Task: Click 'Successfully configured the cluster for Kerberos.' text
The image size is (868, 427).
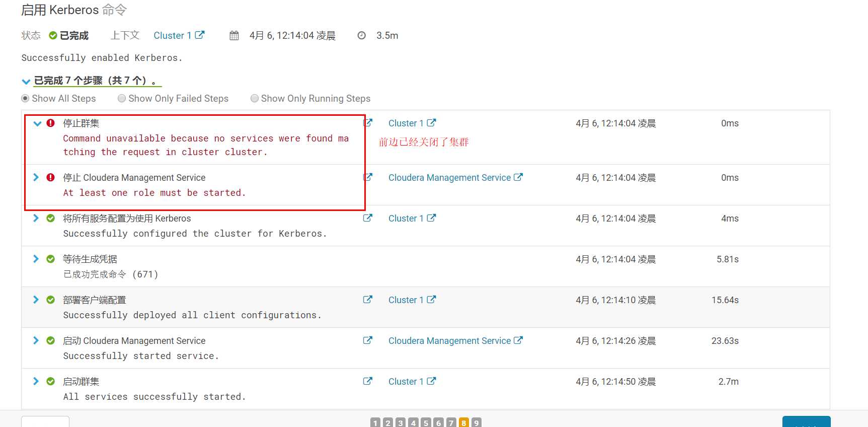Action: point(195,234)
